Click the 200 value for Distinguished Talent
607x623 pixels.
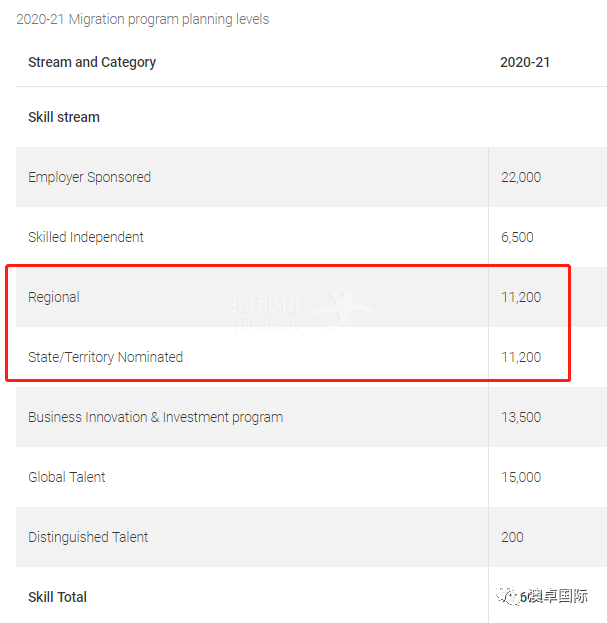[x=512, y=537]
